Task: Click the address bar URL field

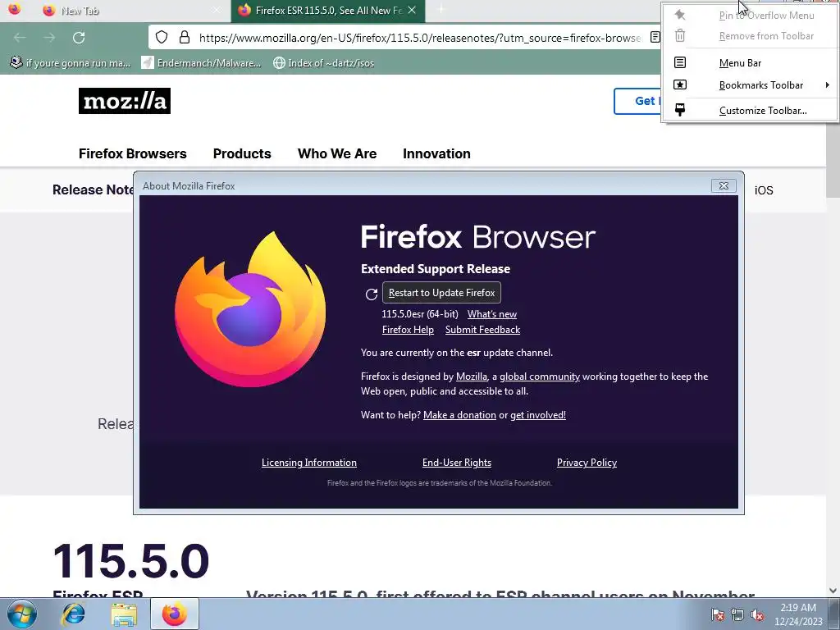Action: click(x=419, y=38)
